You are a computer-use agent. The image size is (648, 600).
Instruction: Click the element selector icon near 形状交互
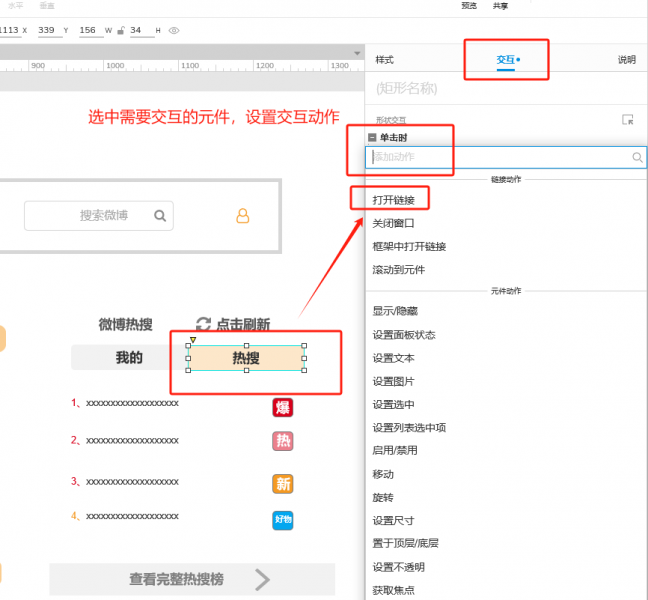[x=628, y=119]
